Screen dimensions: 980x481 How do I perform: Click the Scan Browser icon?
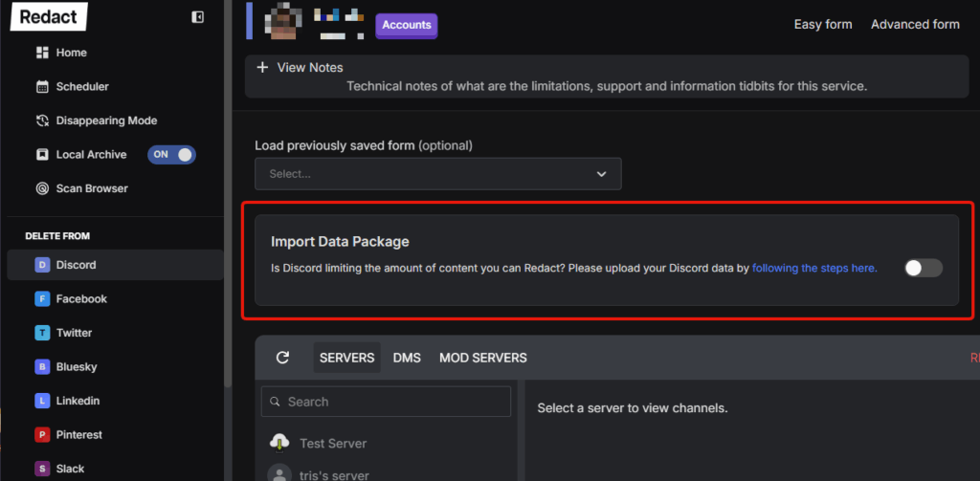[x=42, y=188]
